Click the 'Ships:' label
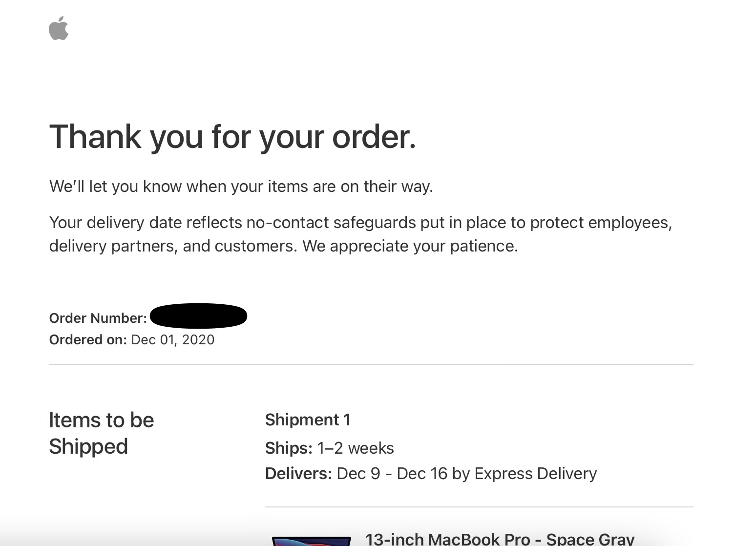The width and height of the screenshot is (756, 546). point(289,448)
